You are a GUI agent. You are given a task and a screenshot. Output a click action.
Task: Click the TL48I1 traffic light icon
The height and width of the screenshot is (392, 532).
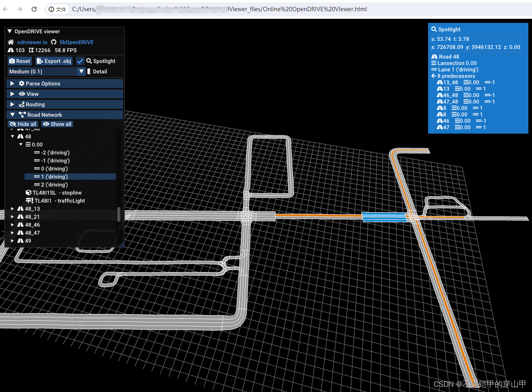pyautogui.click(x=29, y=201)
